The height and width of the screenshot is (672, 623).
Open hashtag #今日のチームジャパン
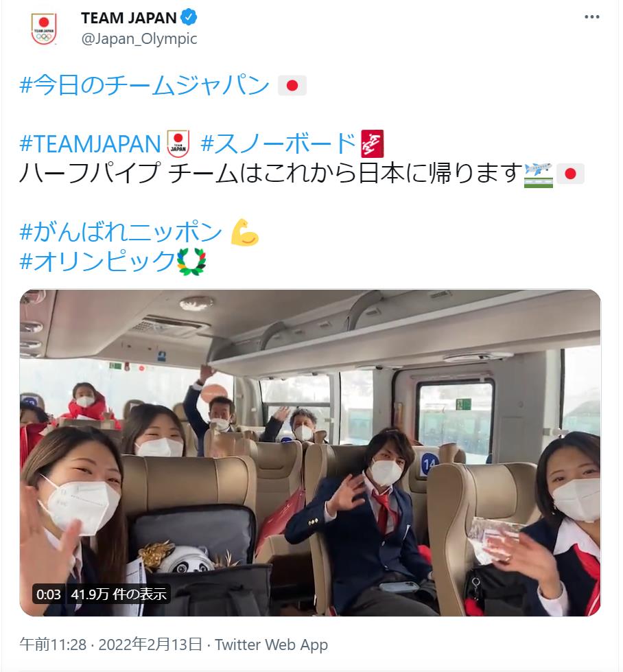tap(144, 85)
